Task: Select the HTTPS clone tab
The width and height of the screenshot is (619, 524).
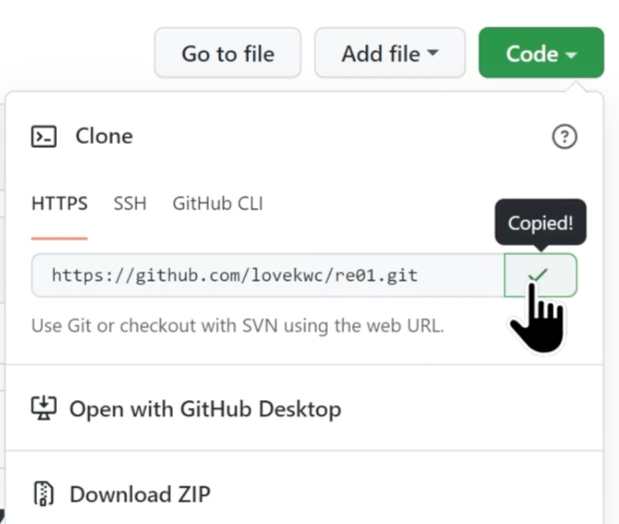Action: pos(59,204)
